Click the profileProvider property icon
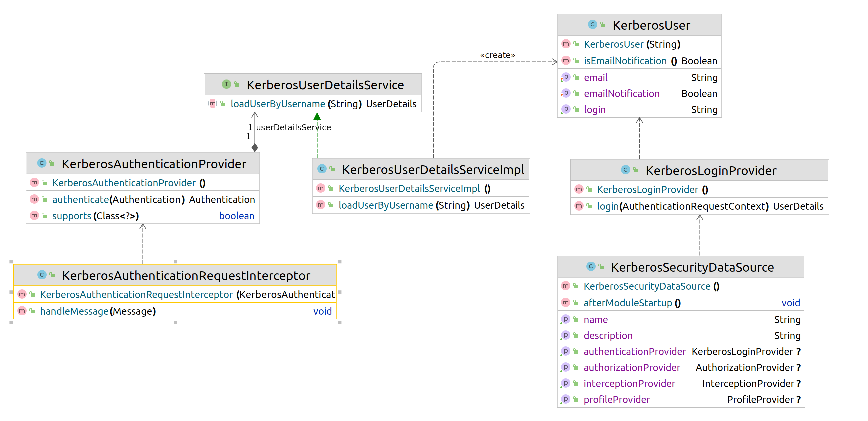Image resolution: width=868 pixels, height=421 pixels. [565, 399]
